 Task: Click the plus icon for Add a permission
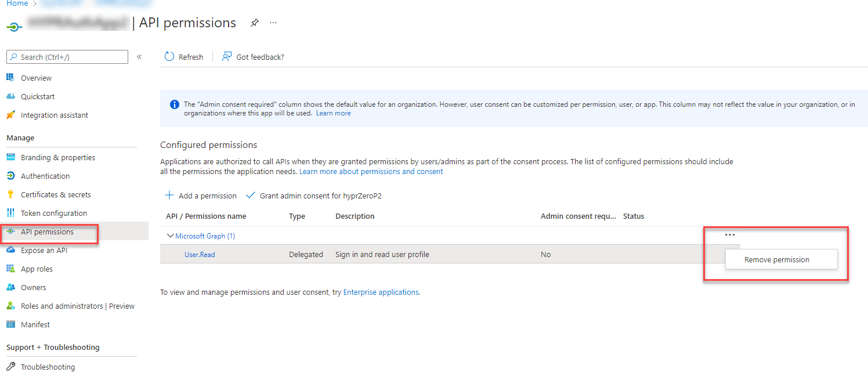tap(169, 196)
